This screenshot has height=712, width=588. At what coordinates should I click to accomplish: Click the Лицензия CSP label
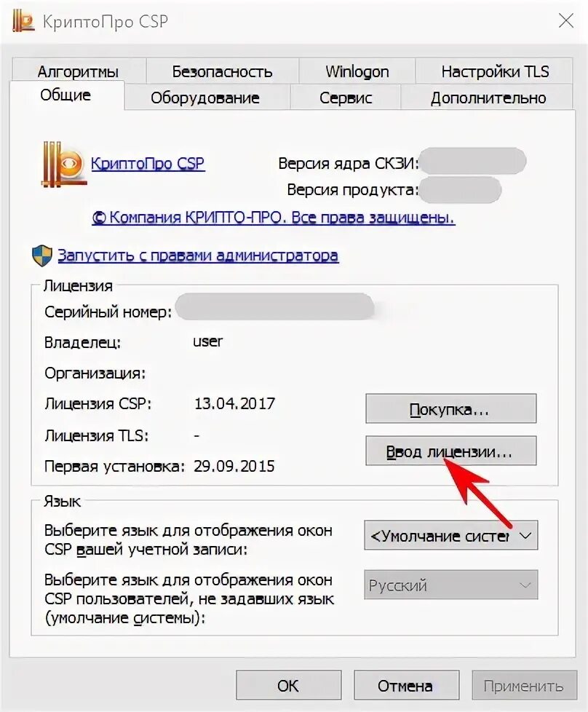(98, 403)
